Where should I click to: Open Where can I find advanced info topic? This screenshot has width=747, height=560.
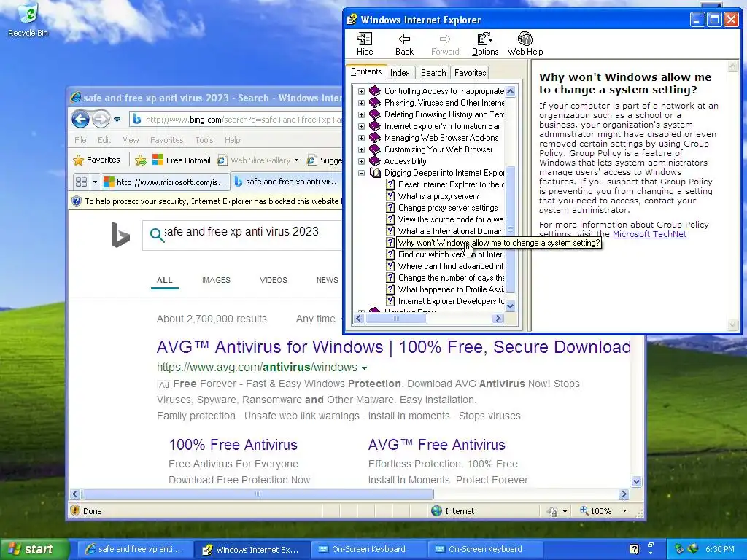[x=451, y=266]
